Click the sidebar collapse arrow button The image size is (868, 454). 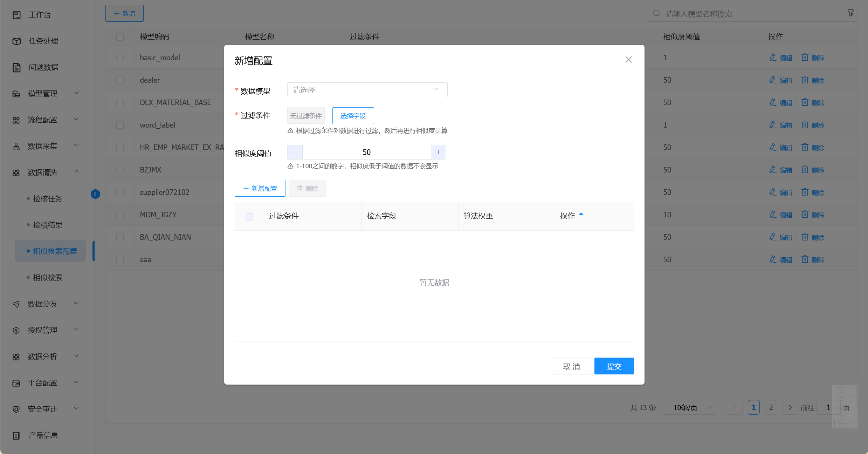(x=95, y=194)
